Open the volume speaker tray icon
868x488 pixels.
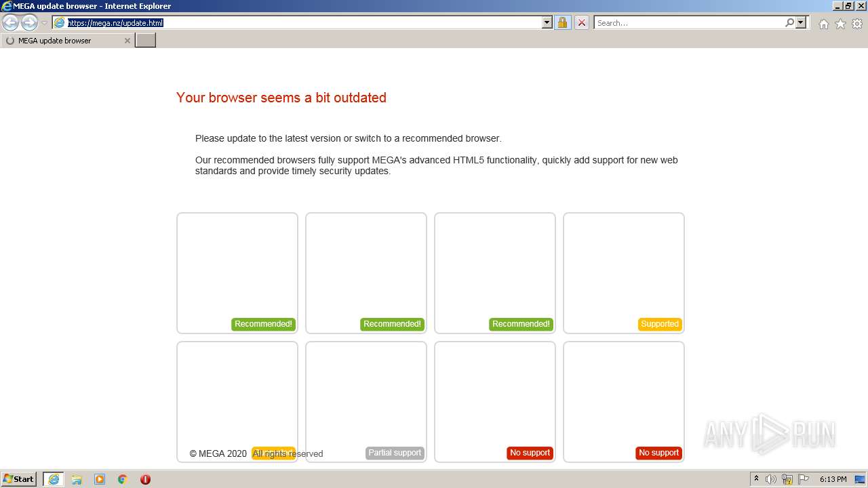(771, 479)
